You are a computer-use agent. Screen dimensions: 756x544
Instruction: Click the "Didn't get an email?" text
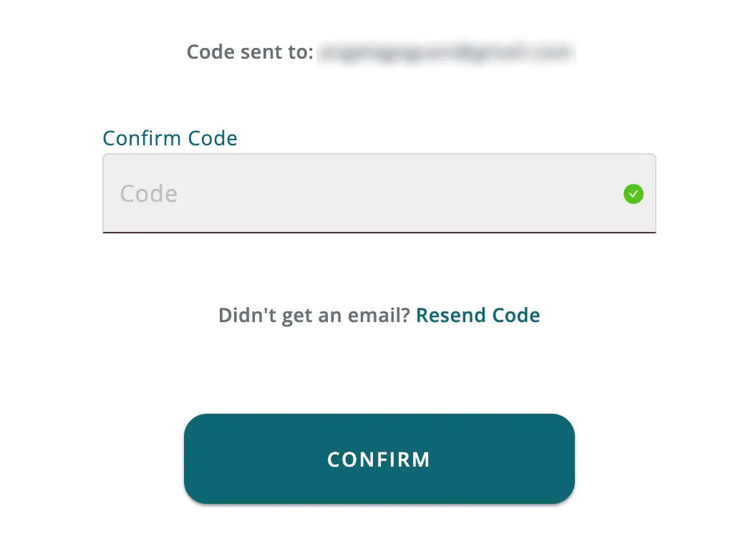[x=314, y=316]
